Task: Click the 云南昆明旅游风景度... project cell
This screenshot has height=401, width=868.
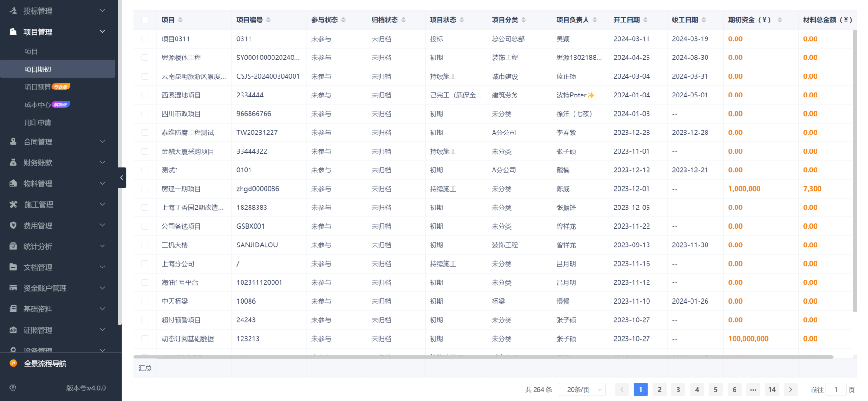Action: pyautogui.click(x=193, y=76)
